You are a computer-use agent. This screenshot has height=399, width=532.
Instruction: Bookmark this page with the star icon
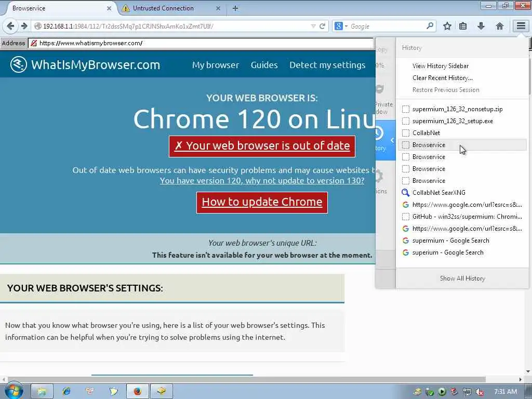447,26
